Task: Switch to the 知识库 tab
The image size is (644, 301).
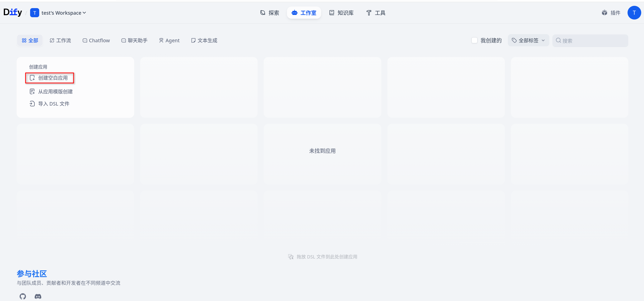Action: coord(341,13)
